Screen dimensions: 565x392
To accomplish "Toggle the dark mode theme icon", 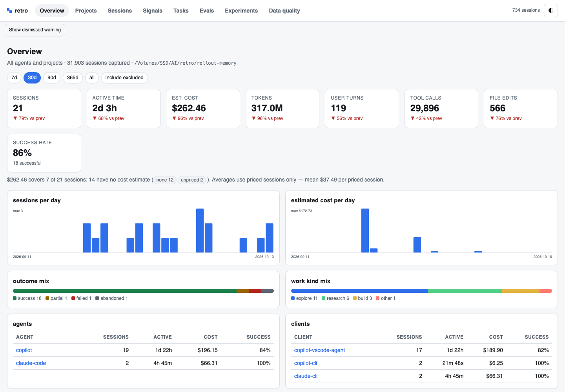I will 551,11.
